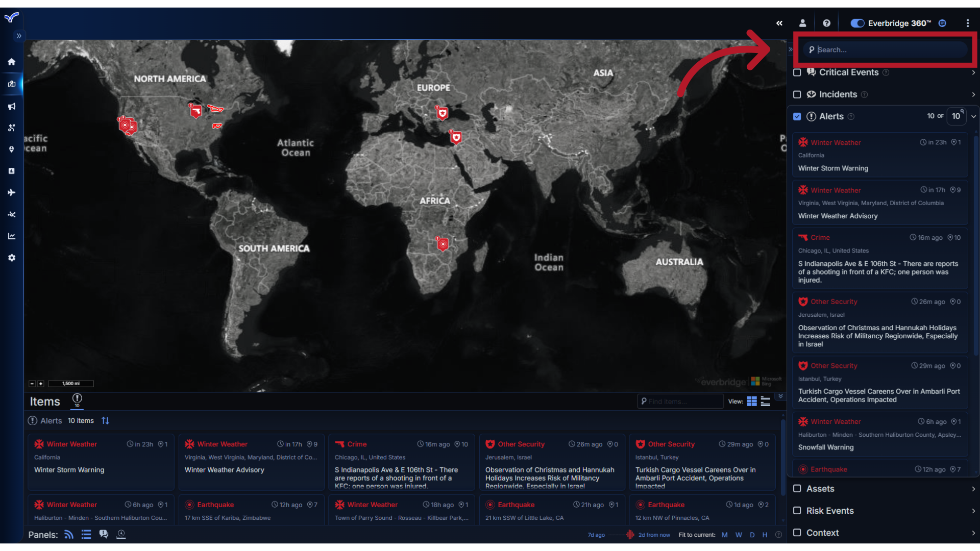This screenshot has height=551, width=980.
Task: Select the W weekly timeline option
Action: click(x=739, y=535)
